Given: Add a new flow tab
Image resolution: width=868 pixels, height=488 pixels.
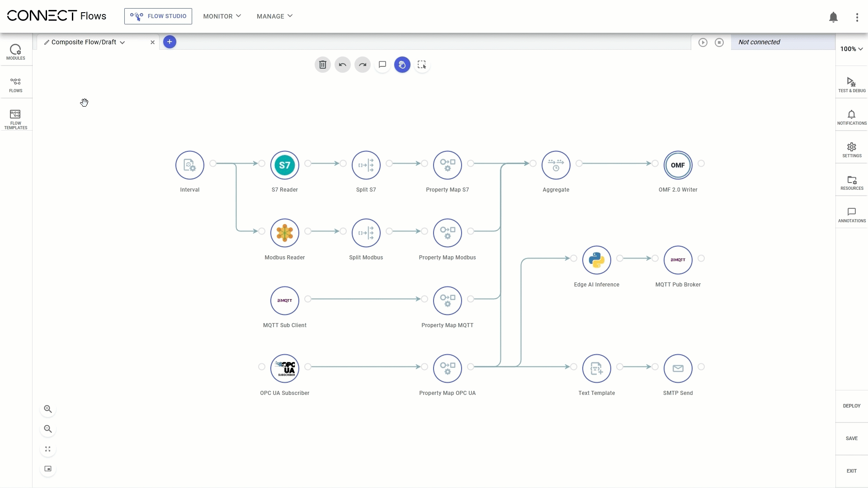Looking at the screenshot, I should tap(170, 42).
